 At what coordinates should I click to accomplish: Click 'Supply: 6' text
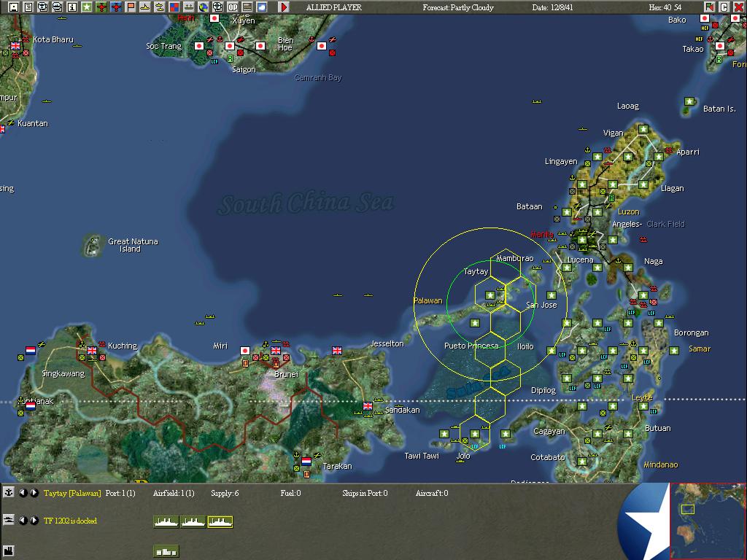click(x=225, y=493)
